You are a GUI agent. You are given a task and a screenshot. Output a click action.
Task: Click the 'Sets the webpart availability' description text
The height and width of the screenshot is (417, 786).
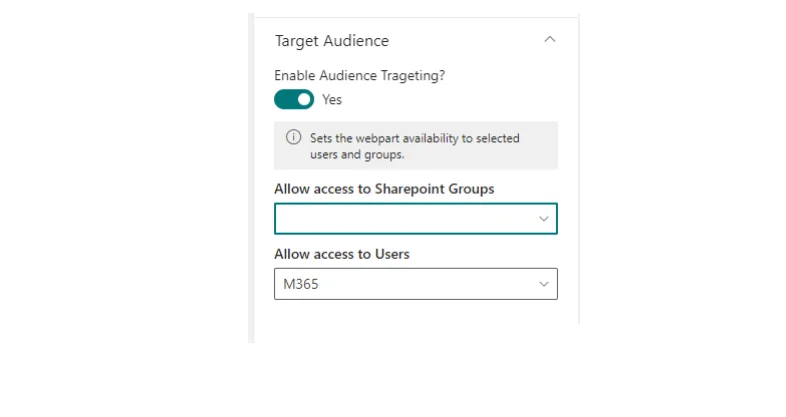415,146
